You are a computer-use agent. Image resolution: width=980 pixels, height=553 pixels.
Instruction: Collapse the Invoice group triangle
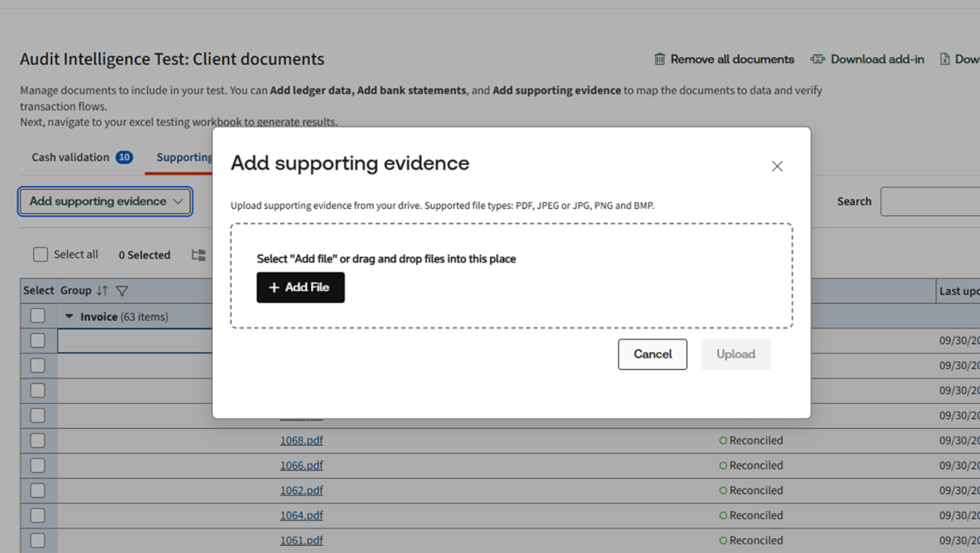point(70,316)
